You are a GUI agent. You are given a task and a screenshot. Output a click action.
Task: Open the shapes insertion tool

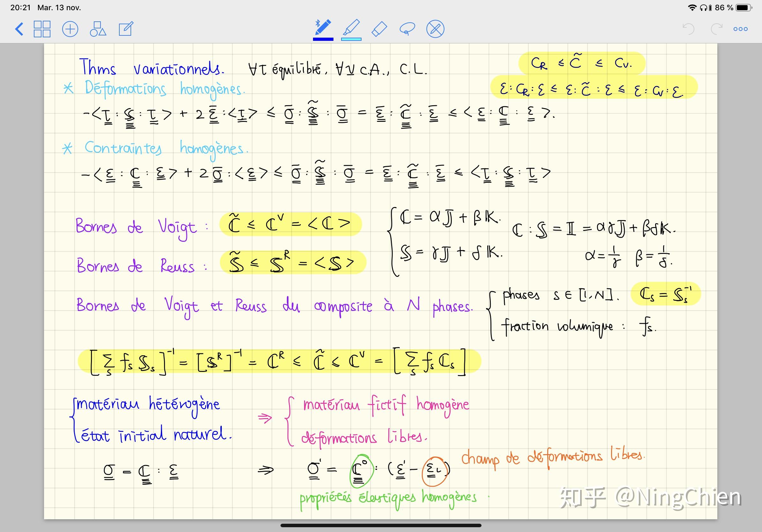(98, 29)
